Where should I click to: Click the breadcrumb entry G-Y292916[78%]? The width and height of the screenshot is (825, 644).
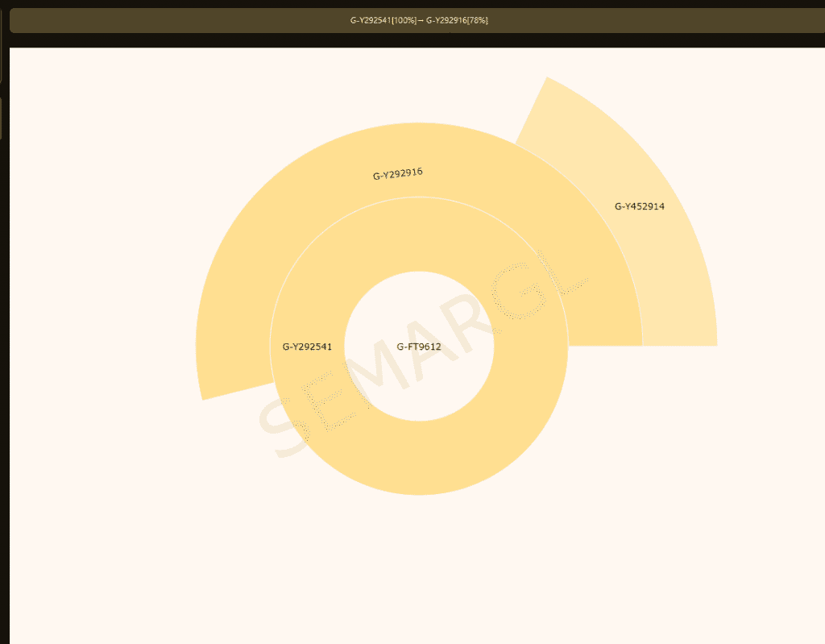tap(458, 21)
